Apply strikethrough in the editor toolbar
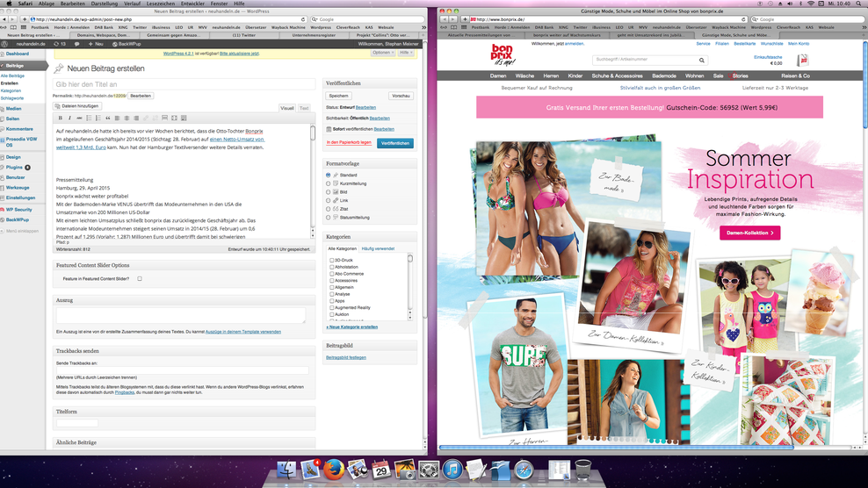This screenshot has height=488, width=868. coord(79,118)
